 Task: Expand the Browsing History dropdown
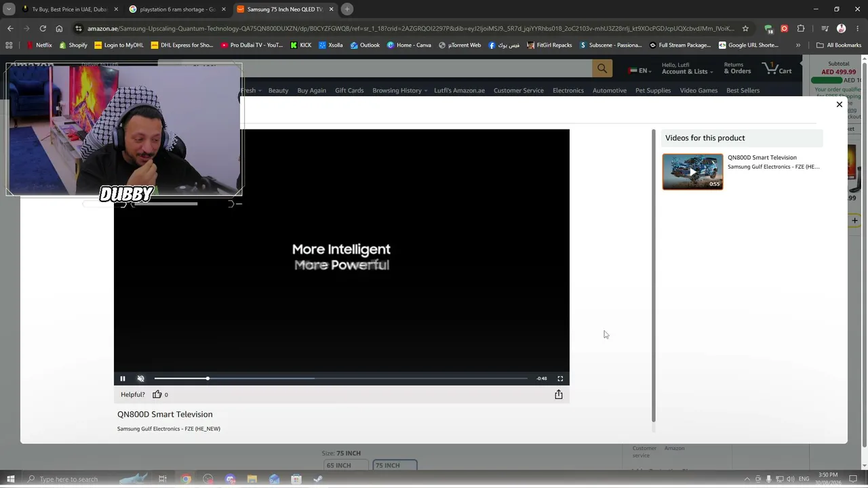point(399,90)
